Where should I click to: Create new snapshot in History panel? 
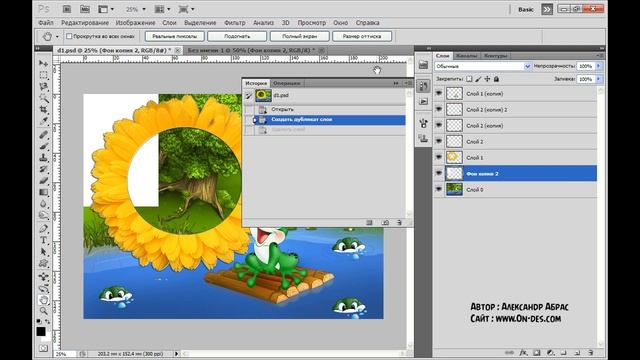385,222
